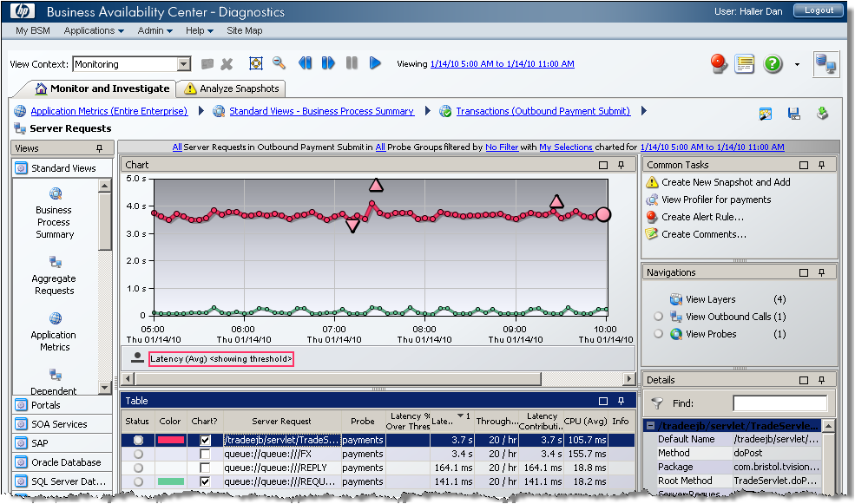
Task: Click the Find input field in Details
Action: tap(780, 403)
